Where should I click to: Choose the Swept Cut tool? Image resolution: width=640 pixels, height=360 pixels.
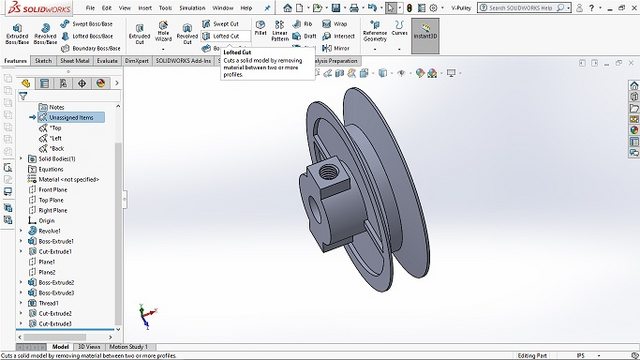pos(220,24)
